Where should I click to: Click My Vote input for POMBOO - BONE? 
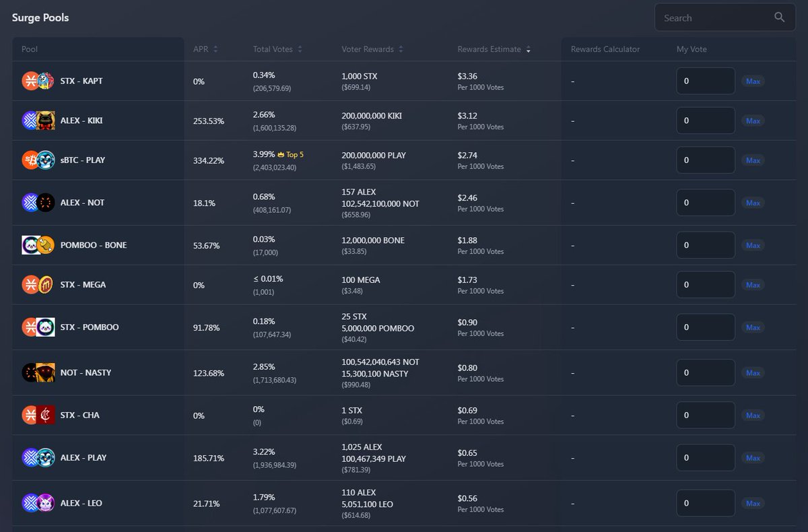pyautogui.click(x=706, y=245)
